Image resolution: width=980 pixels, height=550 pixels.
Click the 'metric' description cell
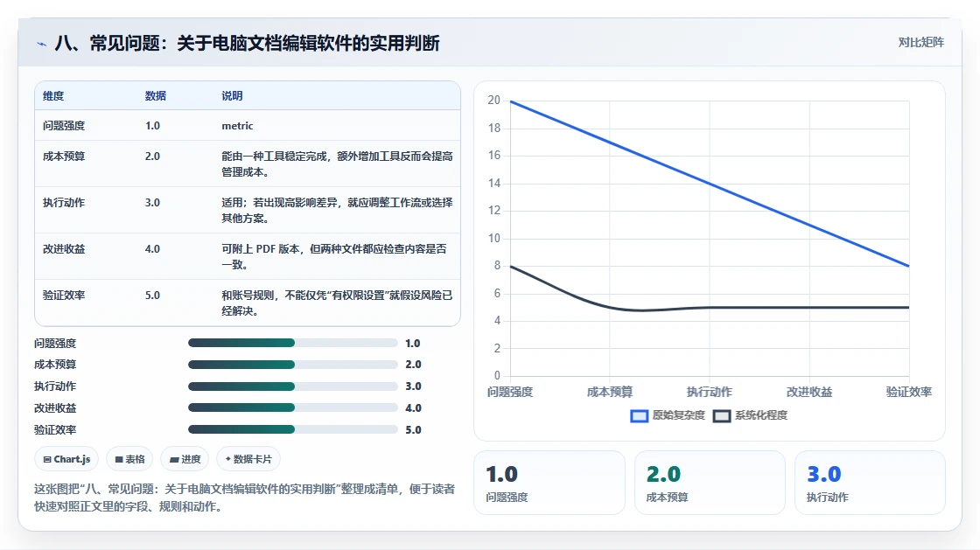tap(237, 126)
